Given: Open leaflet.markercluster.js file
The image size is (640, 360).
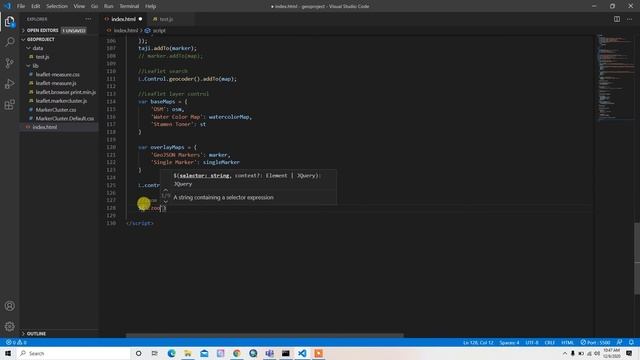Looking at the screenshot, I should pos(61,101).
